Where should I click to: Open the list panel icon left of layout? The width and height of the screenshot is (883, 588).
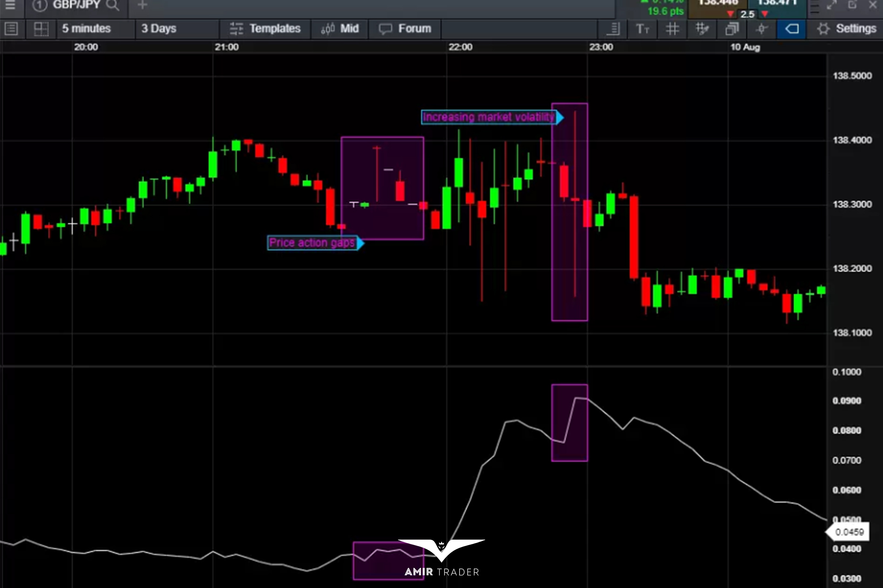pos(11,29)
